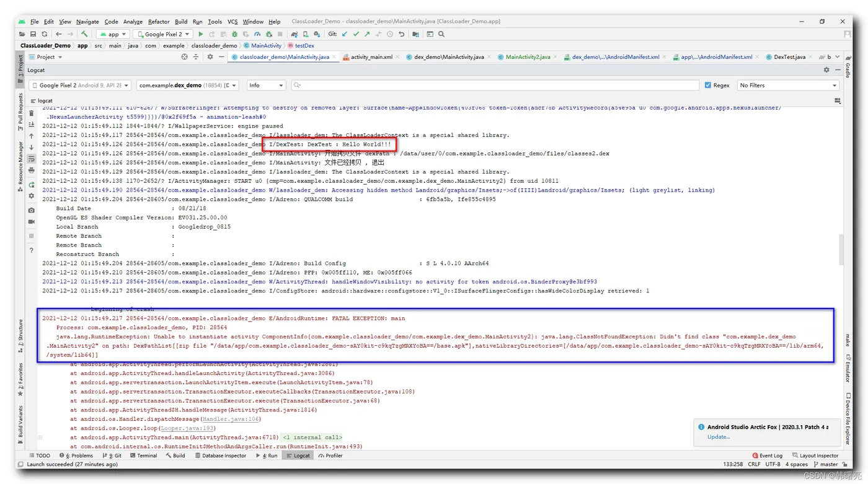The image size is (868, 484).
Task: Sync files with the refresh icon
Action: [45, 34]
